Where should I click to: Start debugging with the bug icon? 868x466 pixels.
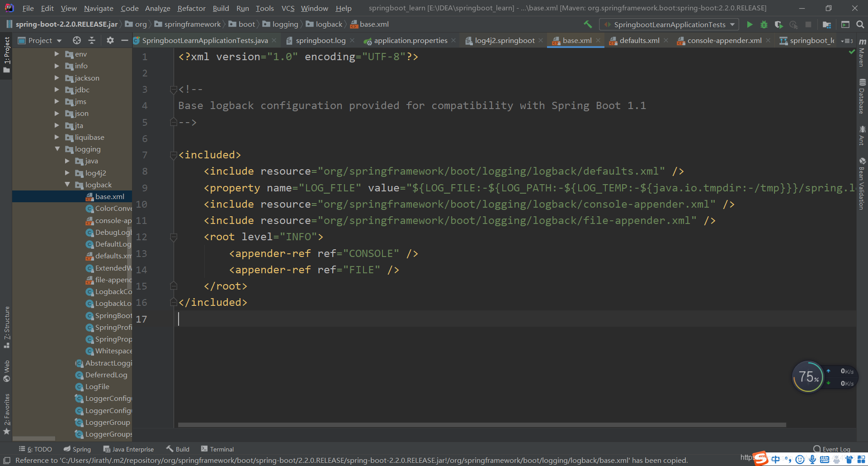764,24
